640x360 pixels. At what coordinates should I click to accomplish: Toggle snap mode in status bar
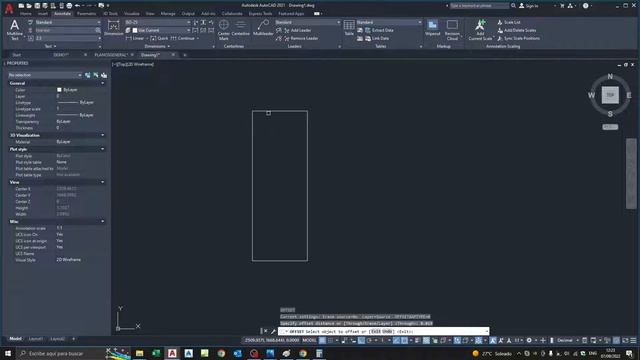coord(331,340)
